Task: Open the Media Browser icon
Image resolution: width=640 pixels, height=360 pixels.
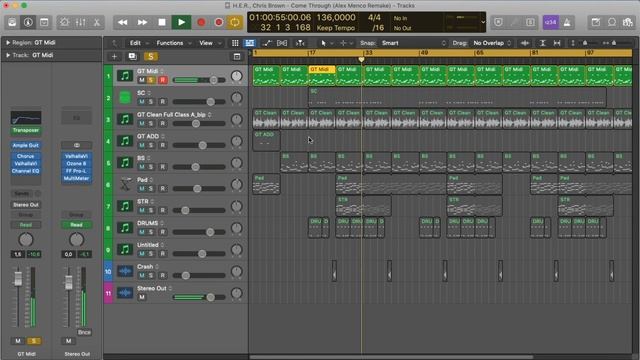Action: pos(628,22)
